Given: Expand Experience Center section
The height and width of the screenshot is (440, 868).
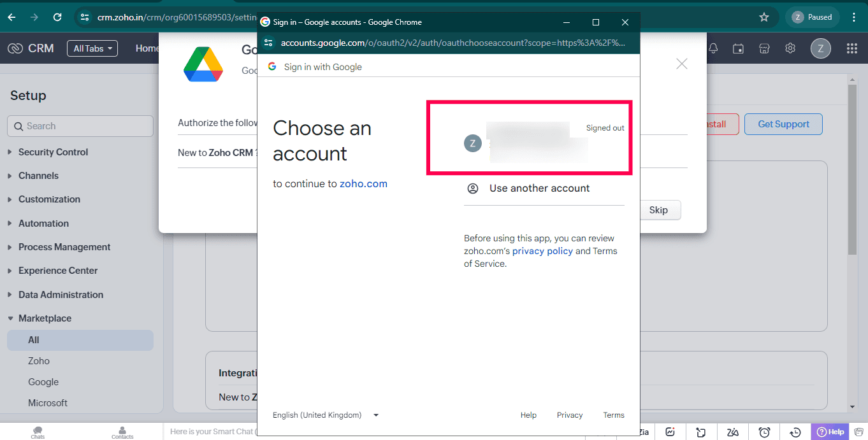Looking at the screenshot, I should (58, 271).
